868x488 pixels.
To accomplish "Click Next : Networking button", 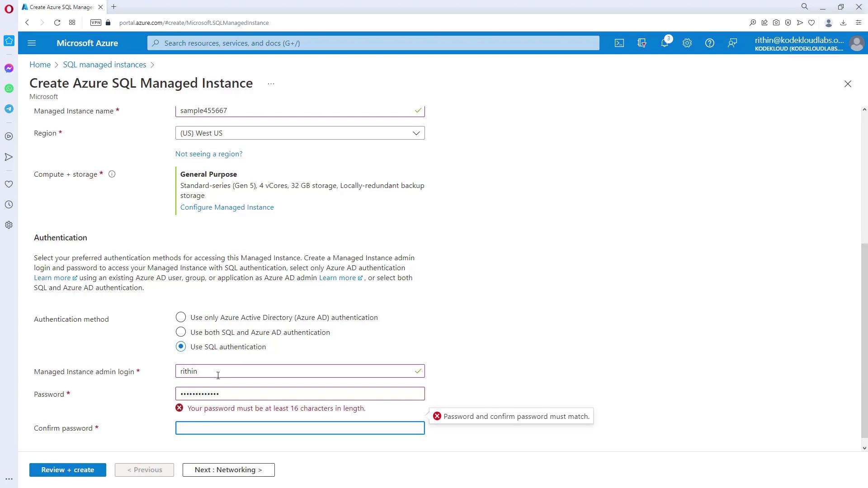I will [x=228, y=470].
